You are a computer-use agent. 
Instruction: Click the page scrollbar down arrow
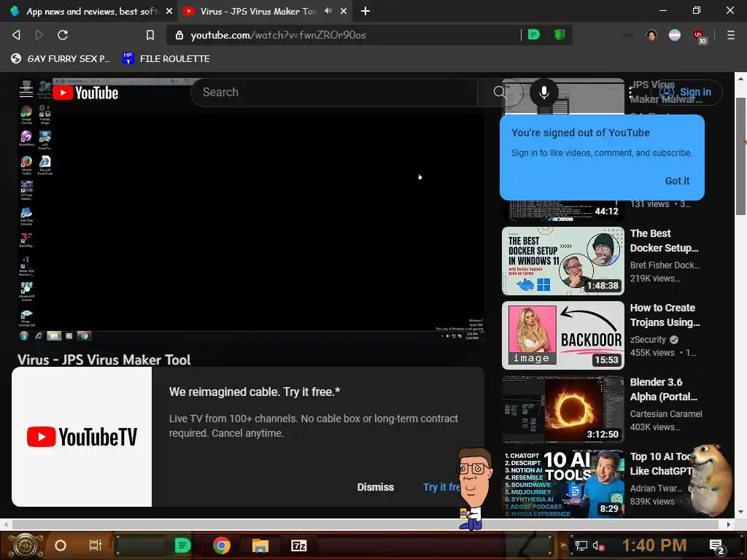740,513
